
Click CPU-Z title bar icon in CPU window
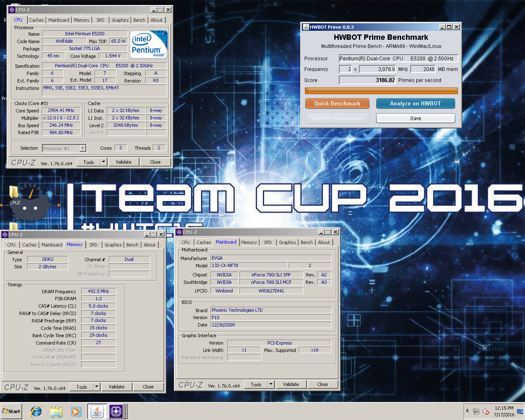pos(12,9)
